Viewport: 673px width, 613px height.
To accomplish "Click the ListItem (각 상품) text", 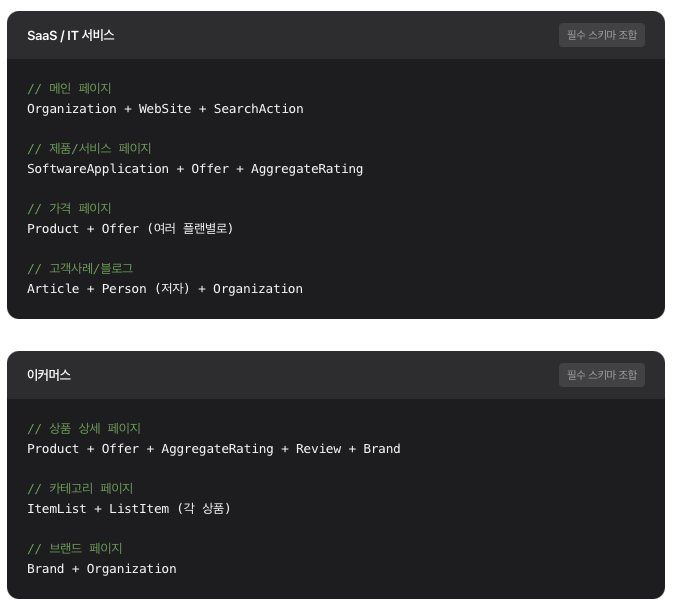I will [x=170, y=508].
